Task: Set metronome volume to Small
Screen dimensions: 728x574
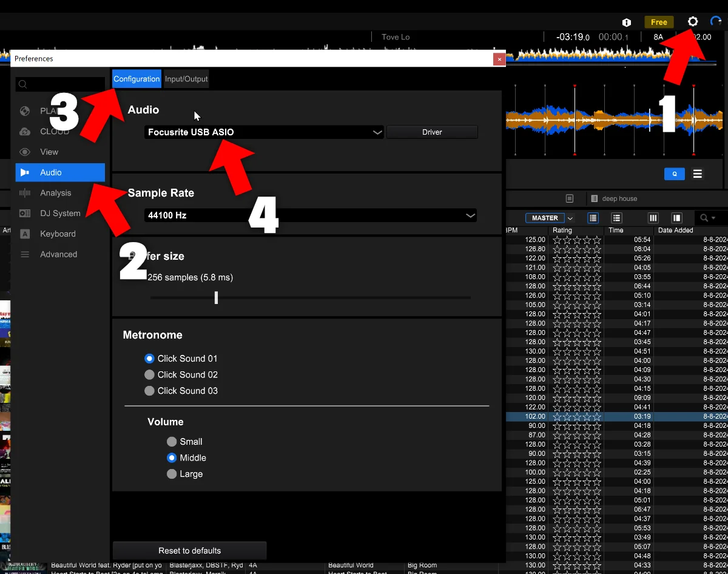Action: click(x=172, y=442)
